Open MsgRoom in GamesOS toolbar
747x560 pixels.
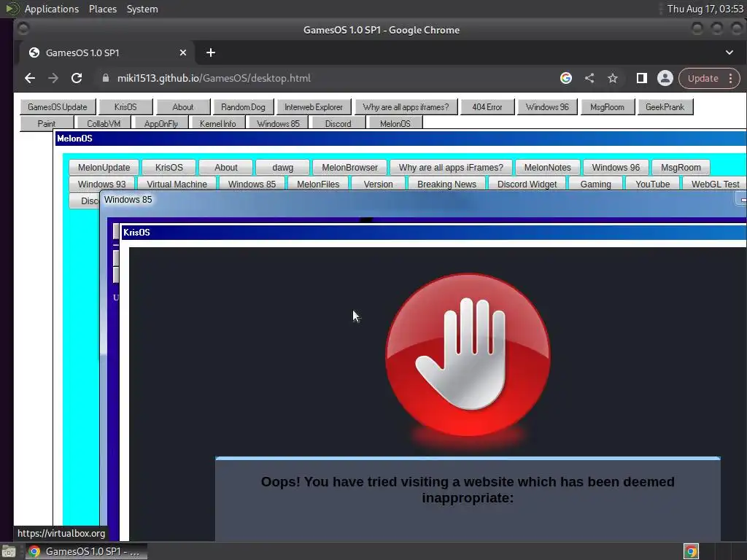608,107
